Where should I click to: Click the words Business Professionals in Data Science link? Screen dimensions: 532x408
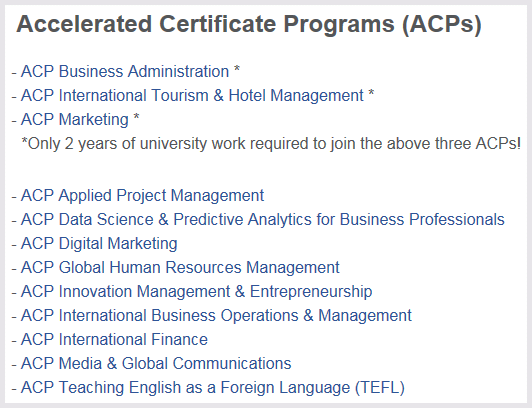pos(422,219)
